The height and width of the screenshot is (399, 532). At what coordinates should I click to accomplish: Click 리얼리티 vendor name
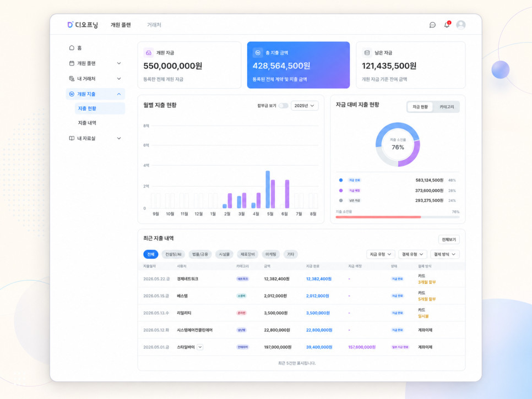click(184, 313)
